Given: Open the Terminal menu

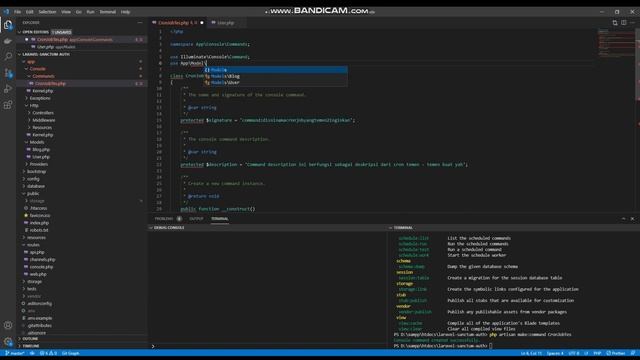Looking at the screenshot, I should pos(108,12).
